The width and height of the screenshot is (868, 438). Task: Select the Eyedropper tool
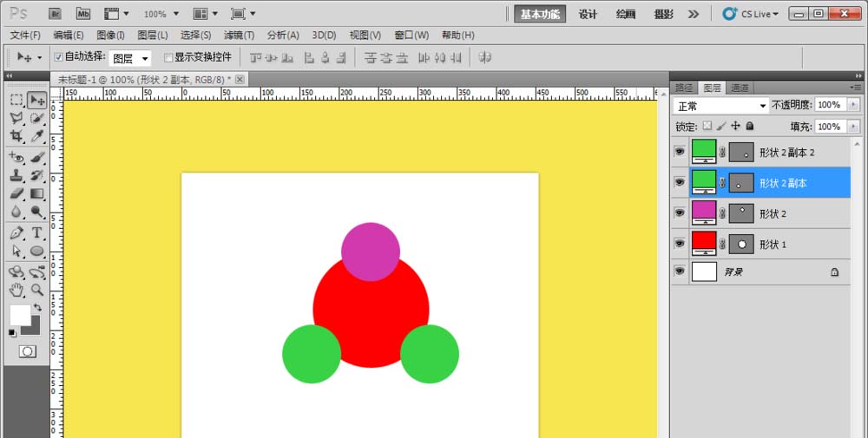coord(37,136)
